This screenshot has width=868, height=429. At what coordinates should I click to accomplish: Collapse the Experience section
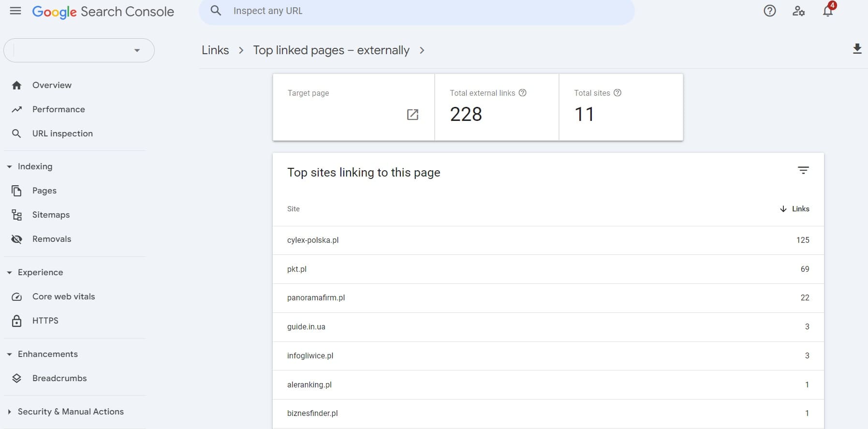point(9,272)
